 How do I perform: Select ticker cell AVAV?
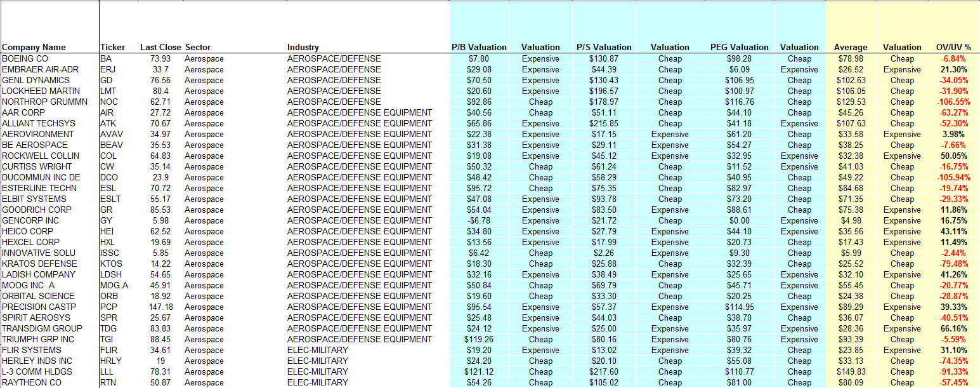point(112,134)
